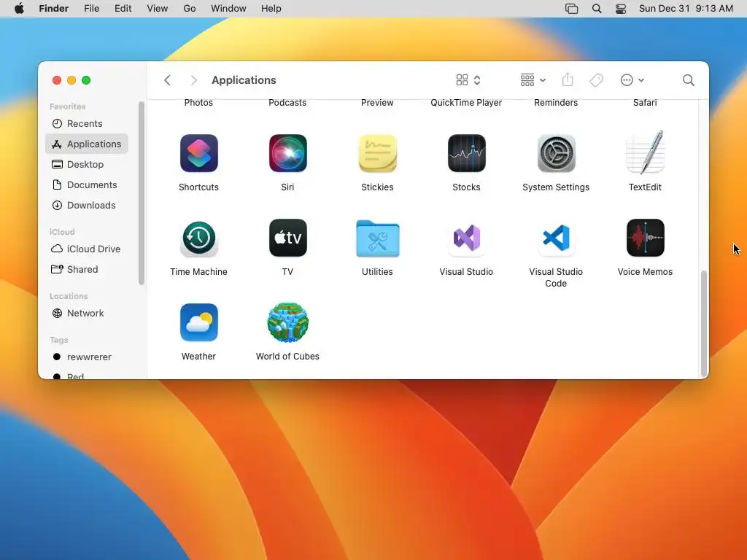Open the Go menu
Screen dimensions: 747x560
tap(190, 9)
